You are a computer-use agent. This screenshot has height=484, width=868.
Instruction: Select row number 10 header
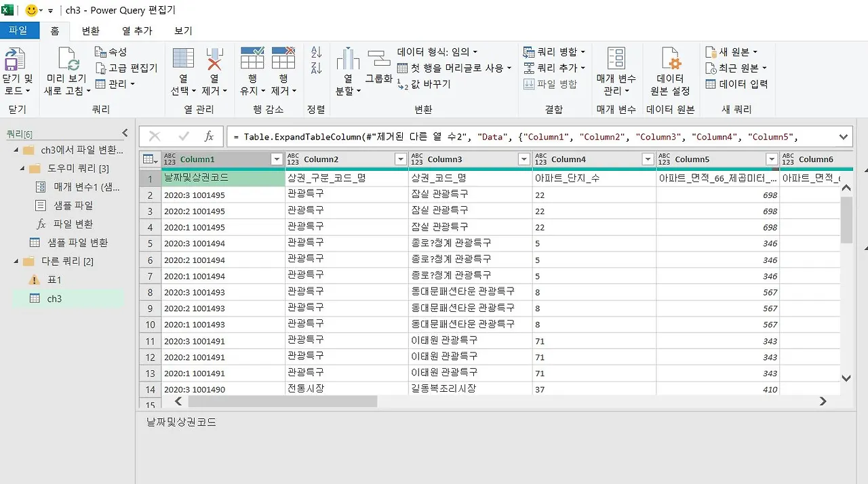[x=150, y=325]
